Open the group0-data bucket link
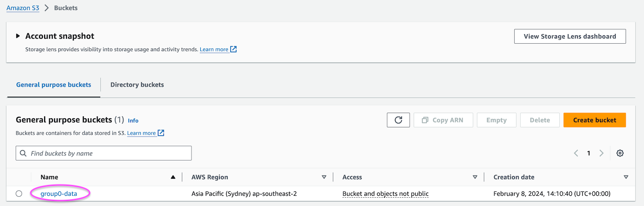The image size is (644, 206). 59,194
